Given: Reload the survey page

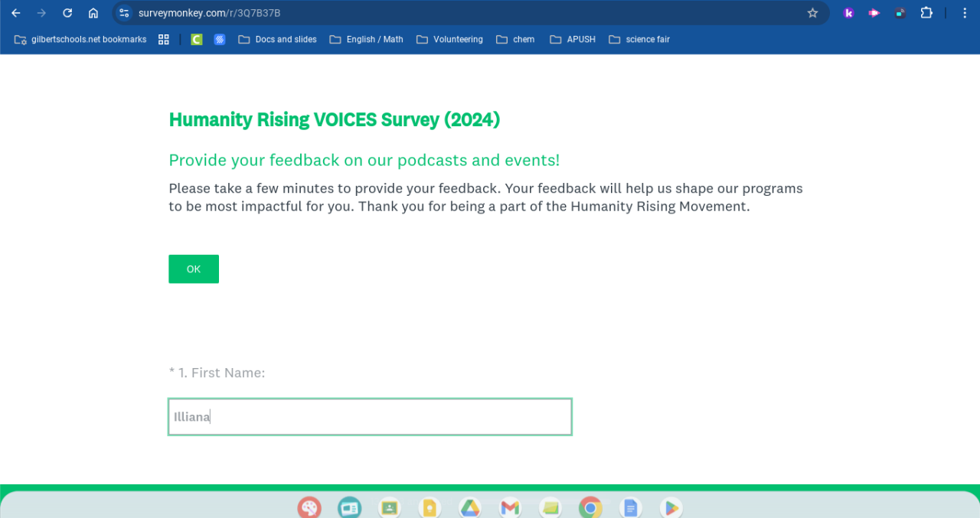Looking at the screenshot, I should pyautogui.click(x=67, y=13).
